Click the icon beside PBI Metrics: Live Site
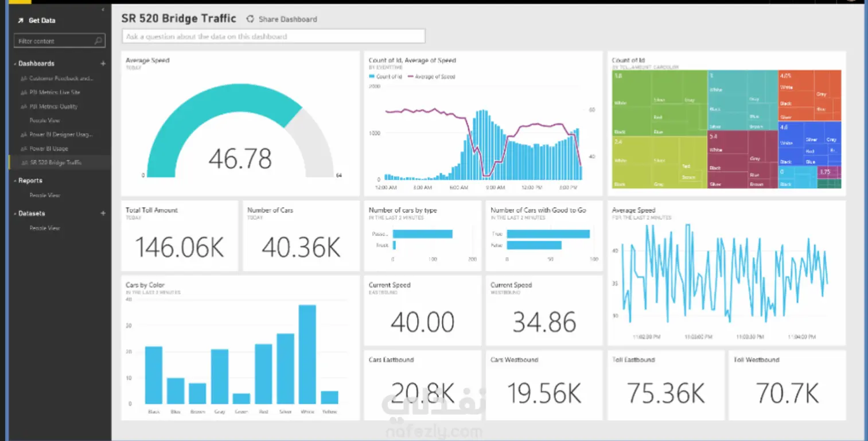This screenshot has height=441, width=868. click(x=24, y=92)
